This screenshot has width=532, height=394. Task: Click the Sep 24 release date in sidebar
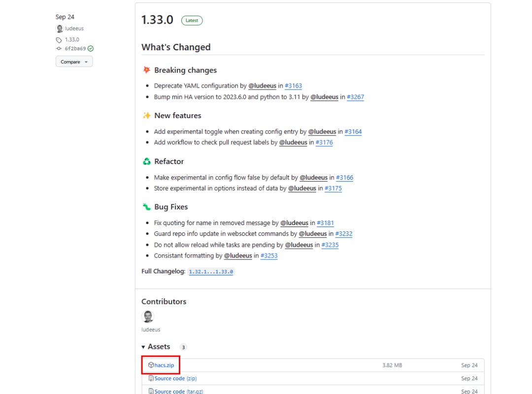(x=65, y=17)
